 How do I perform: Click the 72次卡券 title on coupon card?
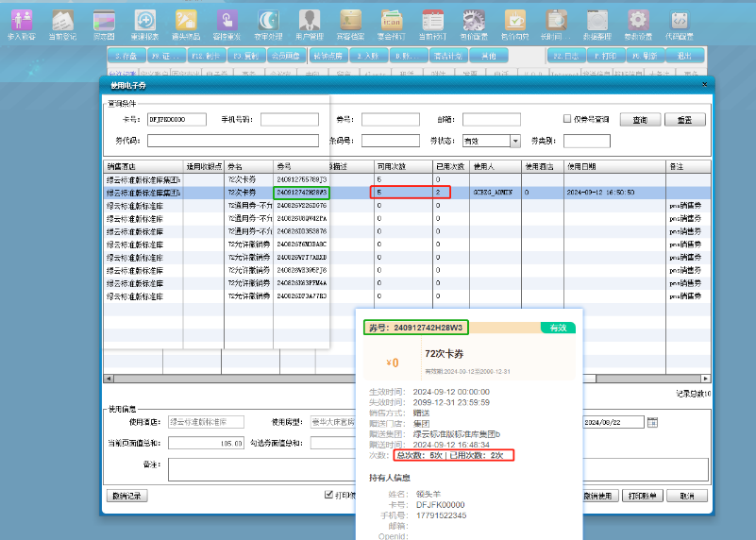[444, 353]
